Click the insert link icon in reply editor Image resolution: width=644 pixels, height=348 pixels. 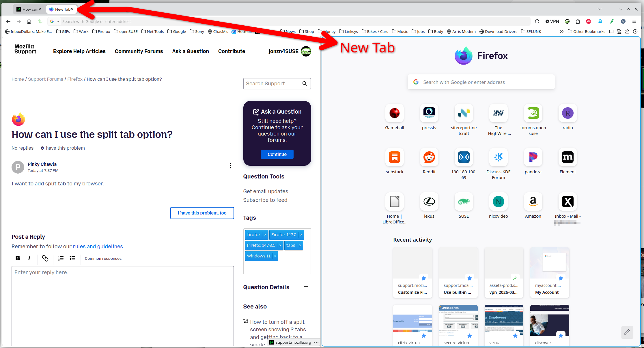[45, 258]
